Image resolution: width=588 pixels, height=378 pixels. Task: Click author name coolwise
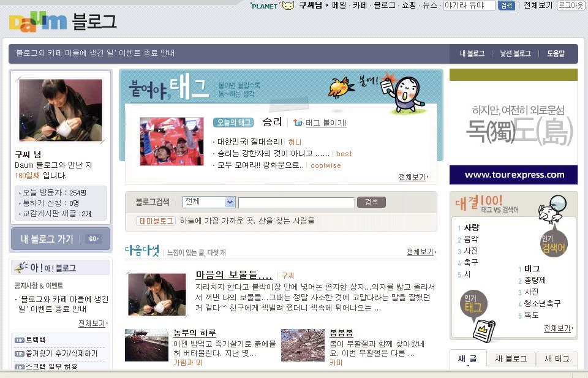(325, 165)
